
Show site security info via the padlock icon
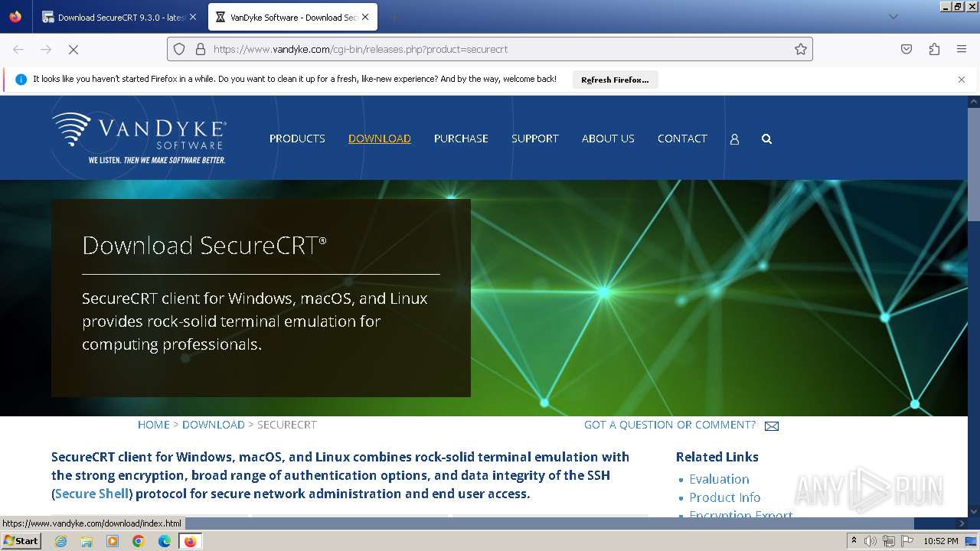[x=201, y=49]
